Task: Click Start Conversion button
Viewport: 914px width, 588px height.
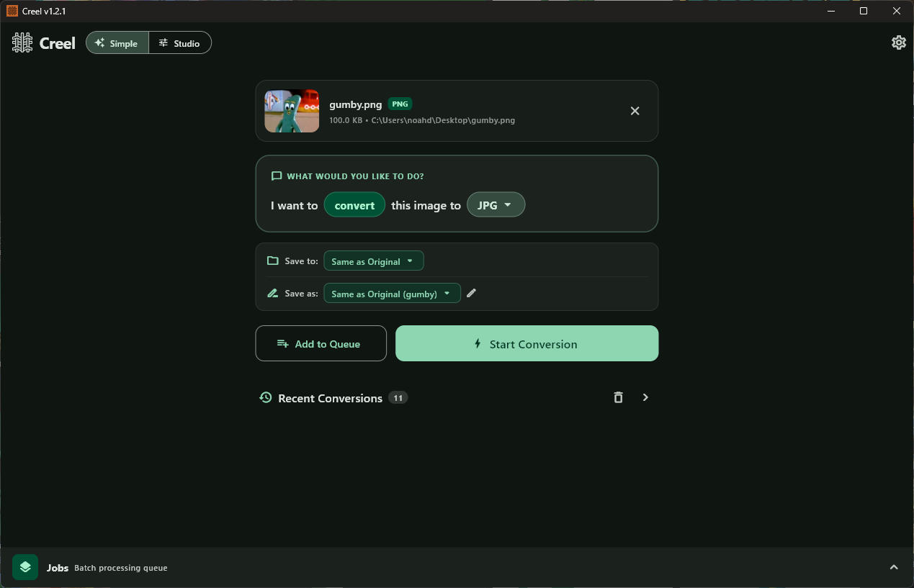Action: point(527,343)
